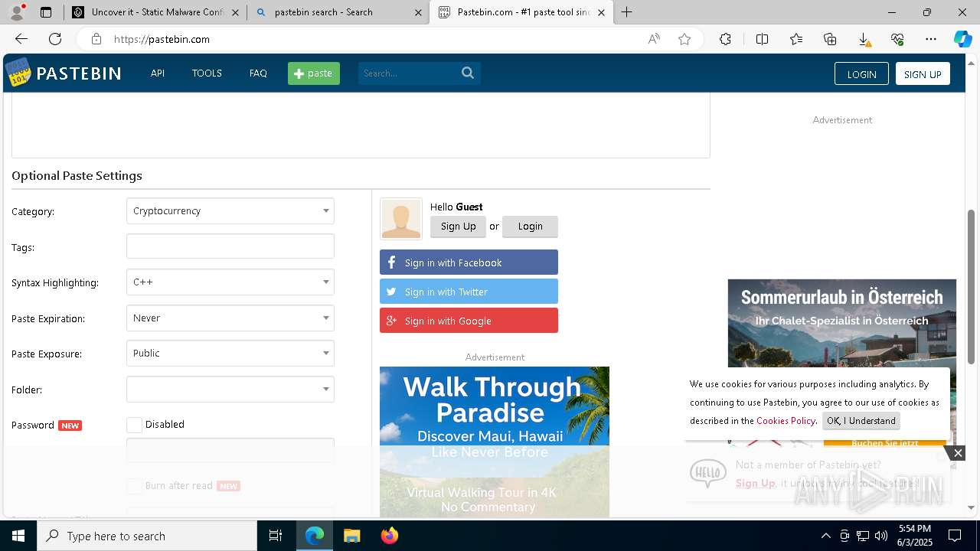Open Browser essentials heart icon
The height and width of the screenshot is (551, 980).
point(897,39)
